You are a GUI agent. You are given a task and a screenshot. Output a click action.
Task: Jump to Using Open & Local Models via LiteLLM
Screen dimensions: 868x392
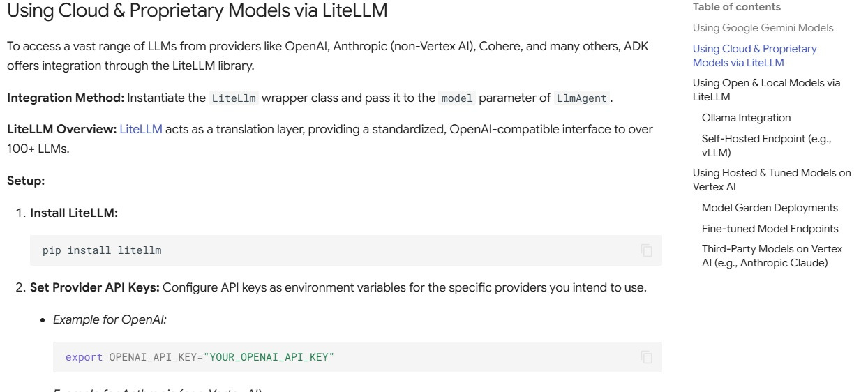766,90
